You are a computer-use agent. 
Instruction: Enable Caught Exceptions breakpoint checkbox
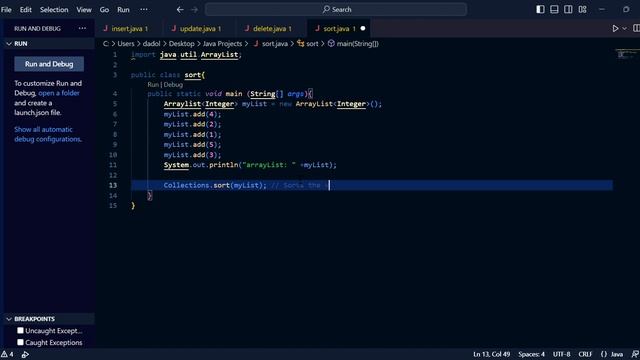(20, 342)
